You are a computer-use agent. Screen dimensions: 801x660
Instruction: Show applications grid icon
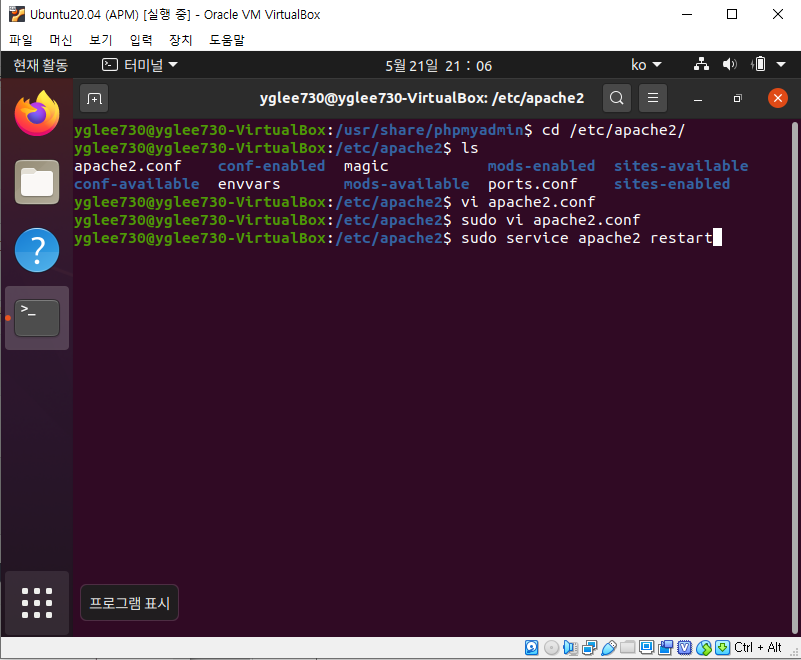37,603
